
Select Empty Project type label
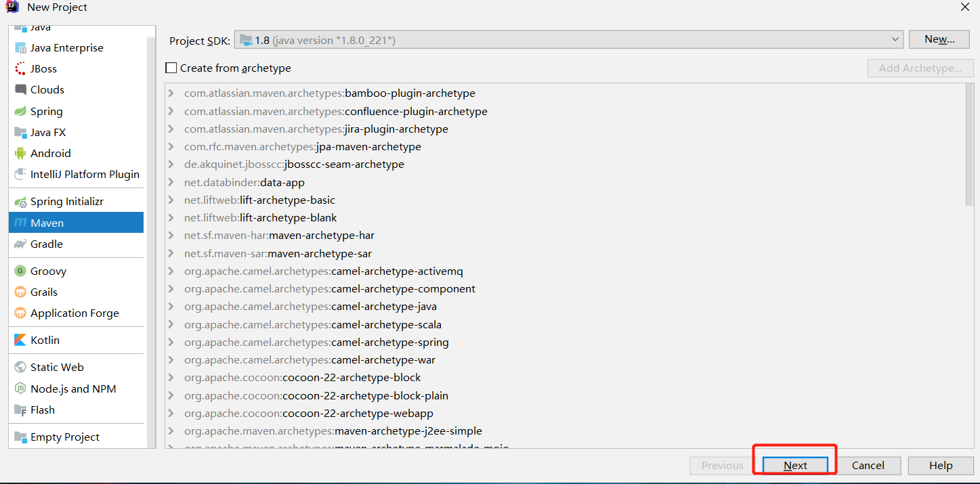[x=65, y=437]
